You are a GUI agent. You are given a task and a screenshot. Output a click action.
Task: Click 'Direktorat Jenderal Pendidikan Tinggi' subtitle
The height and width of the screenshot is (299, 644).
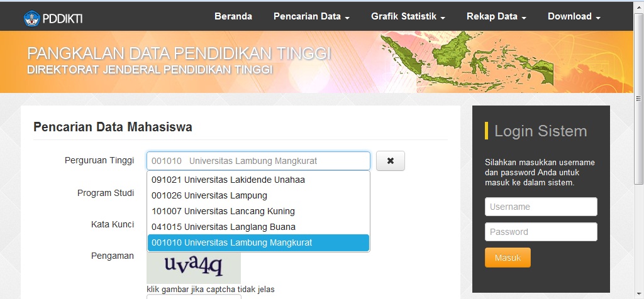click(x=150, y=70)
